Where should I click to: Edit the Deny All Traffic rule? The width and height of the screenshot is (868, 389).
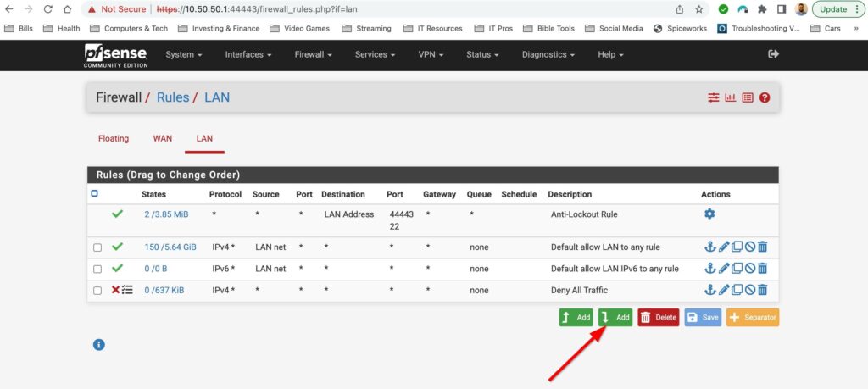pyautogui.click(x=724, y=289)
